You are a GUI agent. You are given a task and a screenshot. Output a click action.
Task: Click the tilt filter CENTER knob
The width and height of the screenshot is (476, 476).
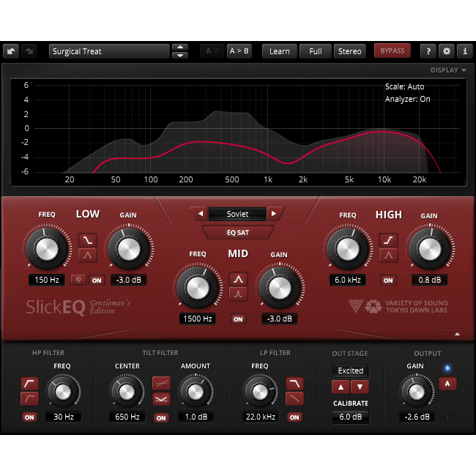pos(127,391)
